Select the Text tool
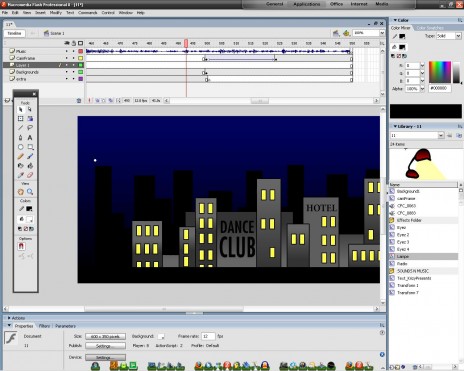The image size is (464, 371). [x=30, y=137]
